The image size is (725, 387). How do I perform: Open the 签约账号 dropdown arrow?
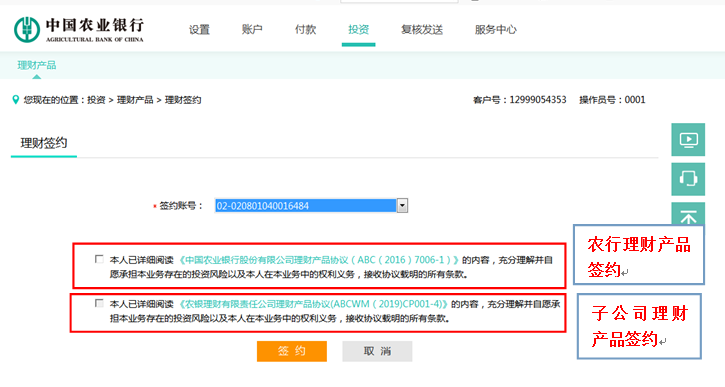[x=402, y=206]
